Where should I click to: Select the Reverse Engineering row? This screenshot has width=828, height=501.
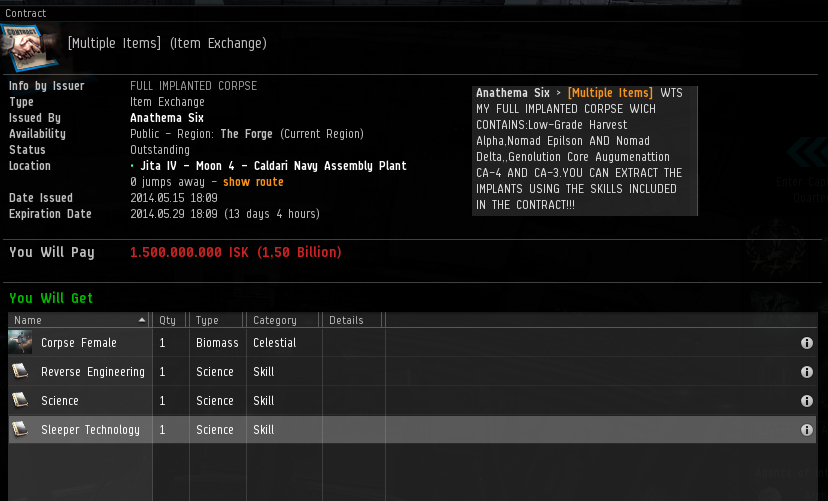(412, 372)
